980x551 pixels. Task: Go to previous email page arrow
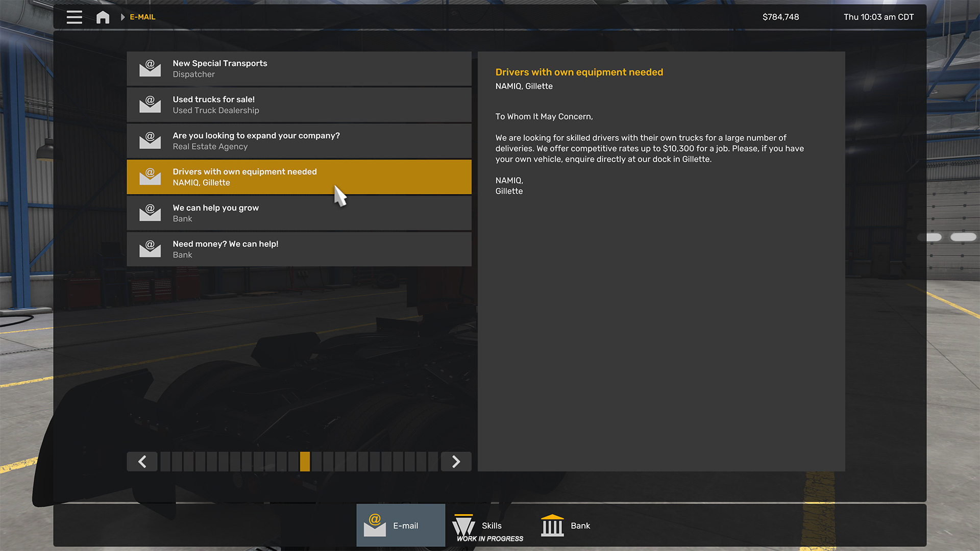[142, 462]
